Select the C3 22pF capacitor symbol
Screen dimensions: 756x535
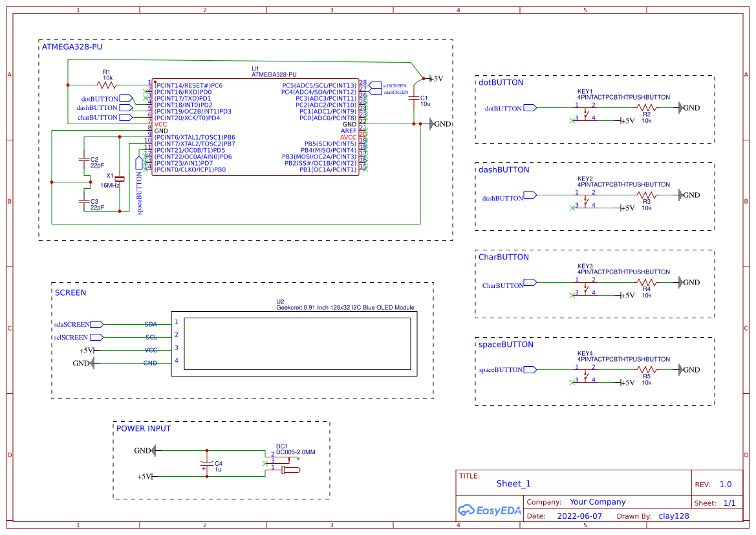[84, 201]
